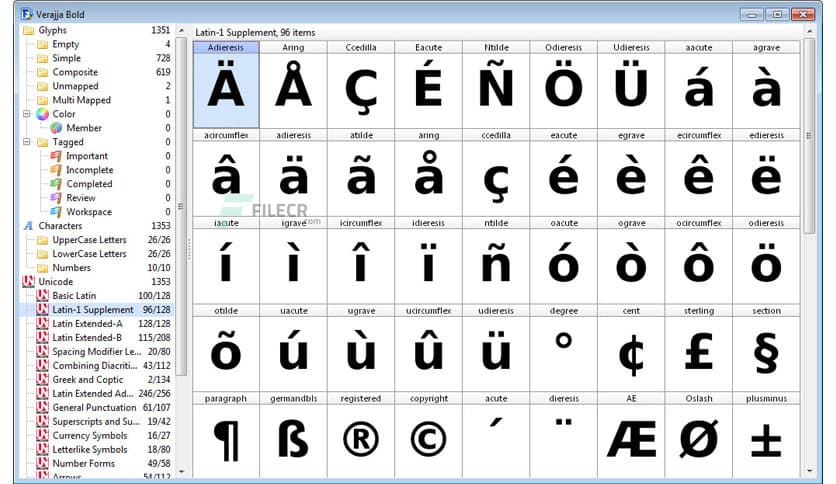Select the Adieresis glyph cell

pyautogui.click(x=226, y=85)
